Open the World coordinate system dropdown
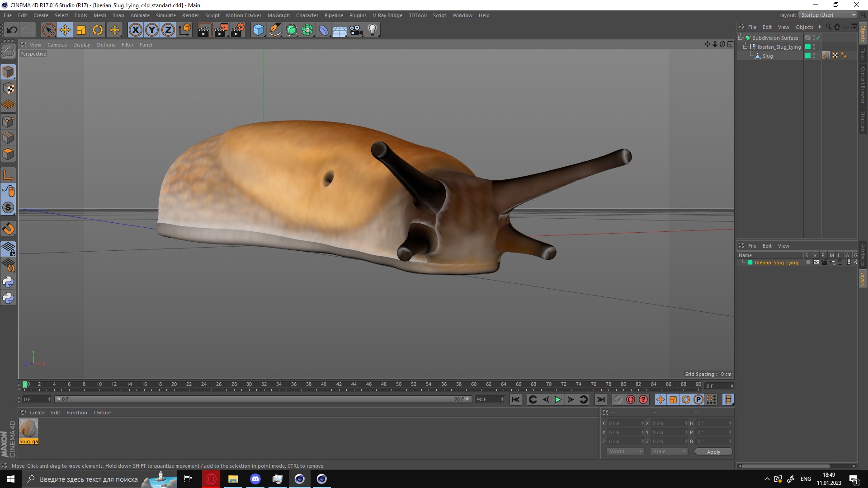 pyautogui.click(x=625, y=451)
